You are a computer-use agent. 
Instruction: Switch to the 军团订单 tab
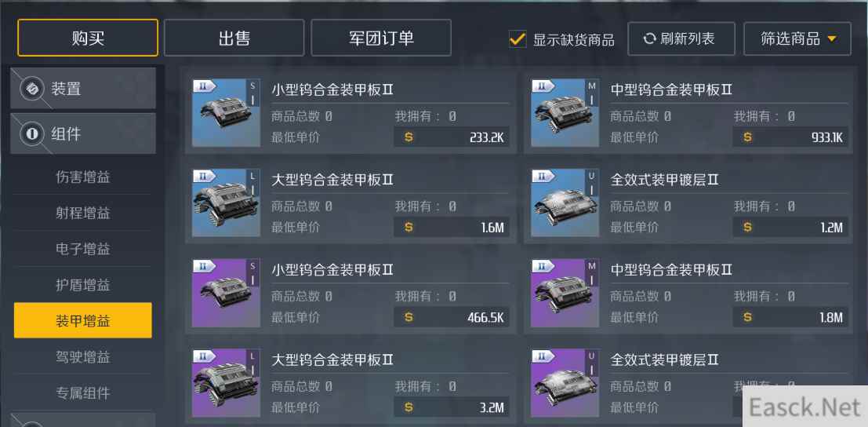coord(381,38)
